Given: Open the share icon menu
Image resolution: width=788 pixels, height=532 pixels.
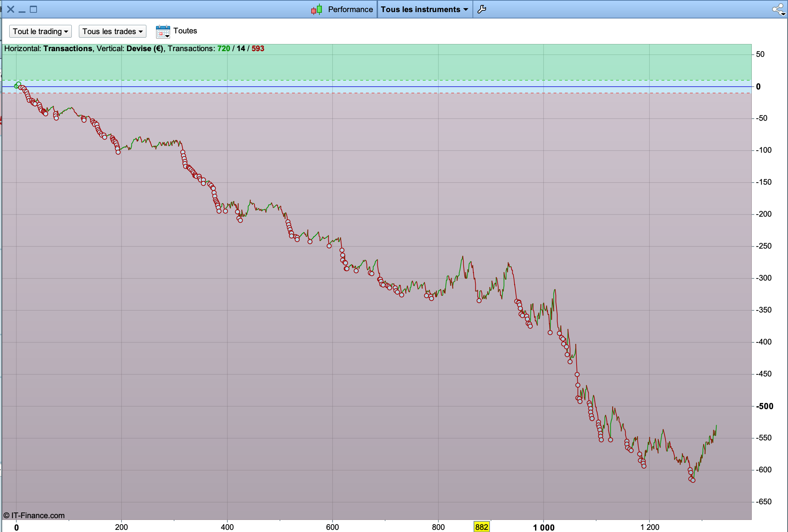Looking at the screenshot, I should [778, 10].
